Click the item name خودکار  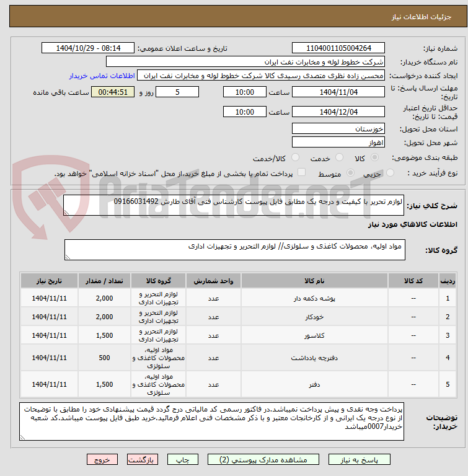tap(314, 317)
